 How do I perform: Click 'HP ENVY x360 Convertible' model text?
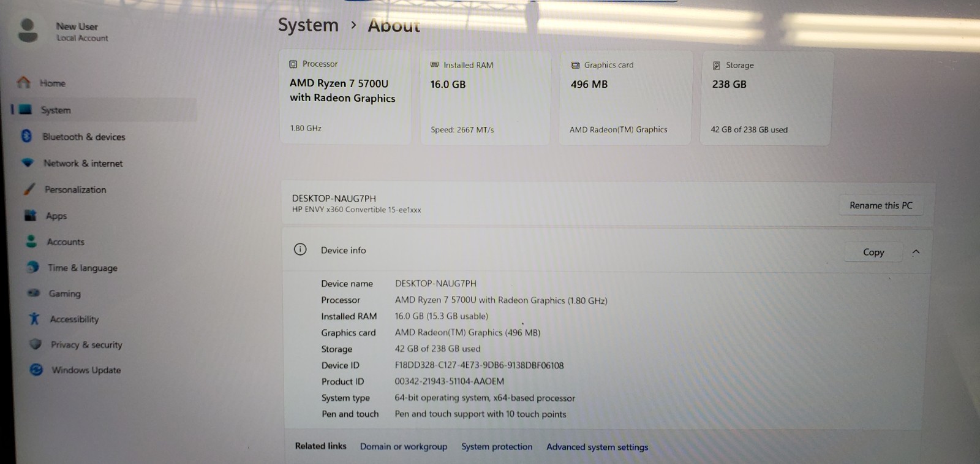coord(356,210)
